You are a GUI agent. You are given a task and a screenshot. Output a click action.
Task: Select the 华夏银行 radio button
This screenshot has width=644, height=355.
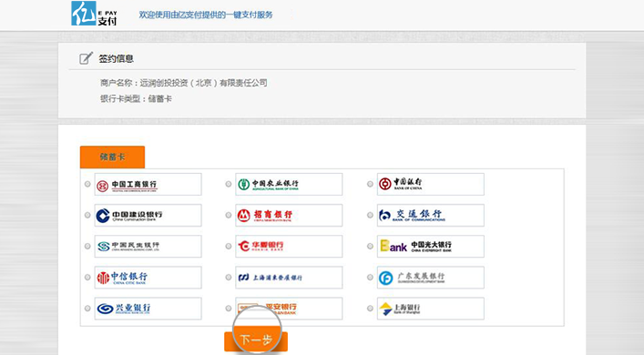point(229,247)
